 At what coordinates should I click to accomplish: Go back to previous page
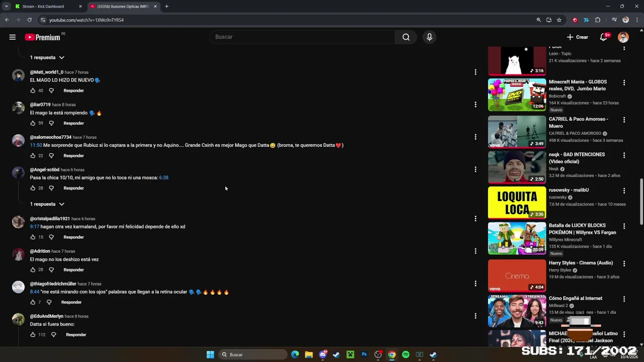pyautogui.click(x=7, y=20)
